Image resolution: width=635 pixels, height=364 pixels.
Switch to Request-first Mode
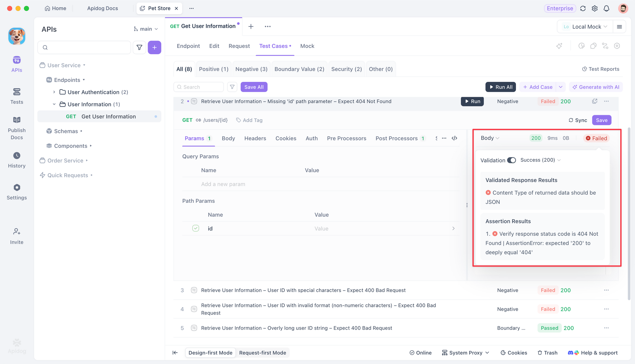[x=263, y=353]
